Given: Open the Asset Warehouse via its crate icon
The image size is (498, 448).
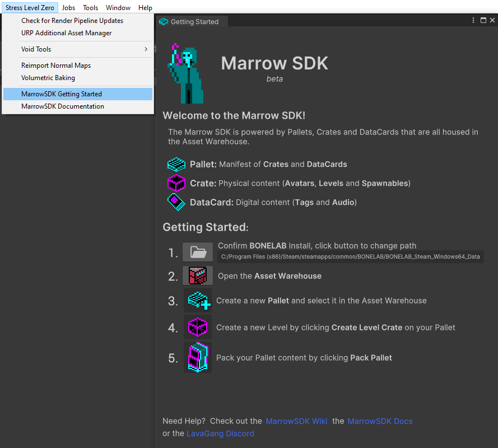Looking at the screenshot, I should [x=198, y=276].
